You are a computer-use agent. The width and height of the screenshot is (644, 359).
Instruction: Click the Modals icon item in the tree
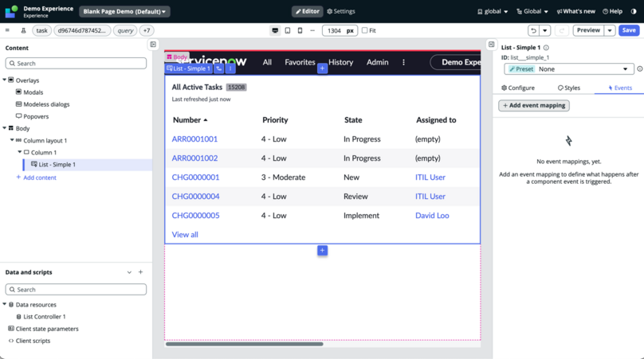click(x=18, y=92)
